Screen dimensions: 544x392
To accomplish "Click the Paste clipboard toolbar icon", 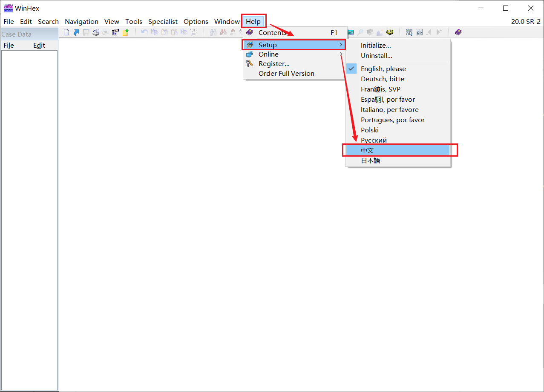I will [174, 32].
